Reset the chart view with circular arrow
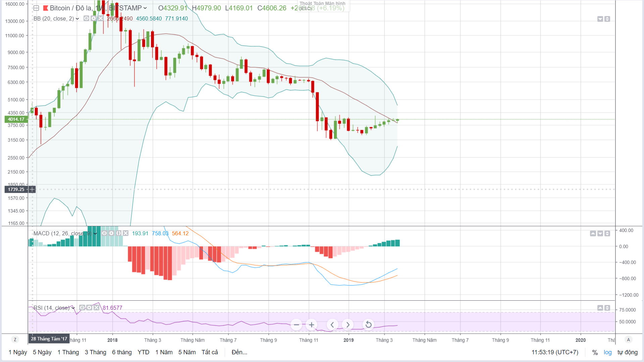The image size is (644, 362). click(x=368, y=324)
